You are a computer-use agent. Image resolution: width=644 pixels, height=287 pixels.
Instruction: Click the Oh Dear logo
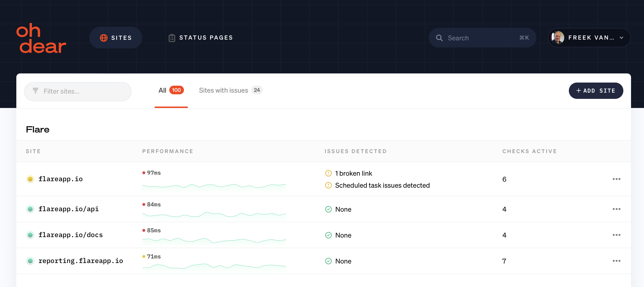coord(41,38)
